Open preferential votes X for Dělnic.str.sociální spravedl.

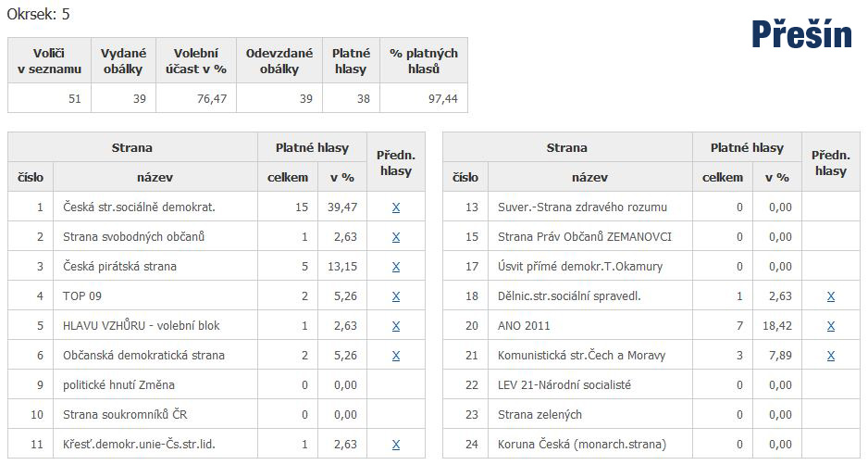(x=831, y=296)
